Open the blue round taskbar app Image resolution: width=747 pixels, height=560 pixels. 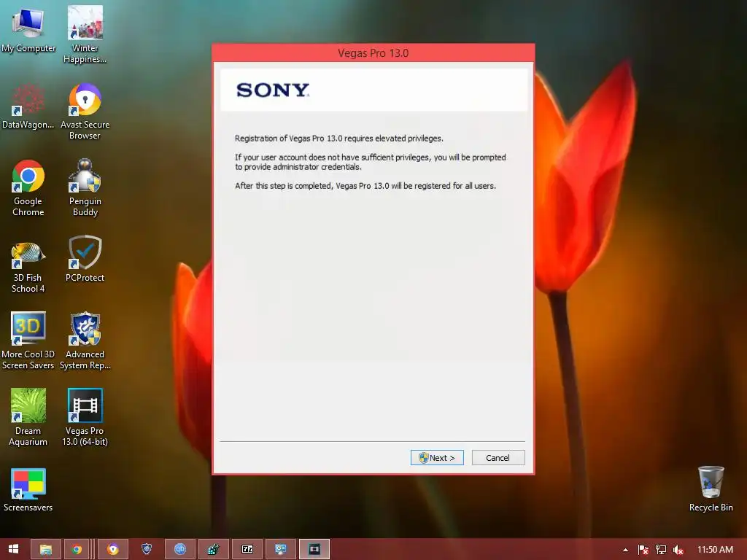pyautogui.click(x=180, y=549)
